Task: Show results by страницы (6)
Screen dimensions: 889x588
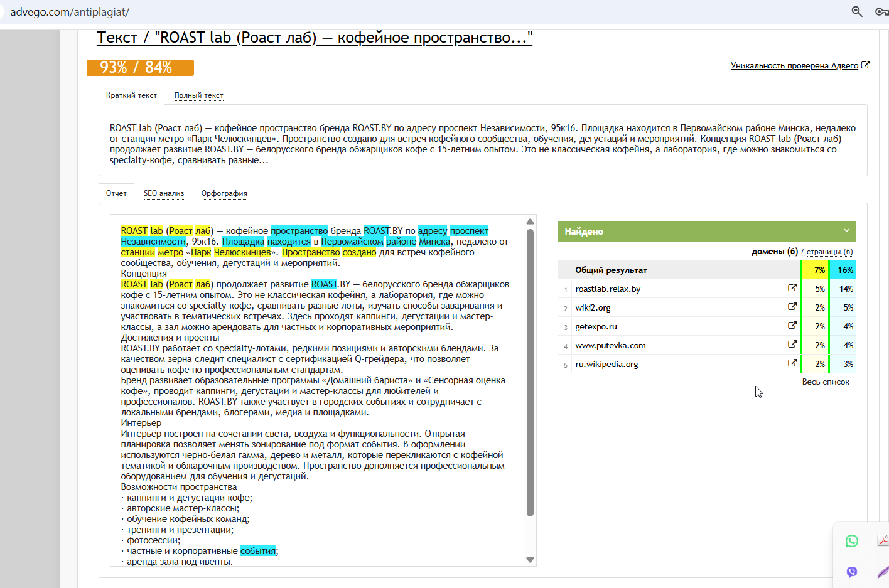Action: point(830,252)
